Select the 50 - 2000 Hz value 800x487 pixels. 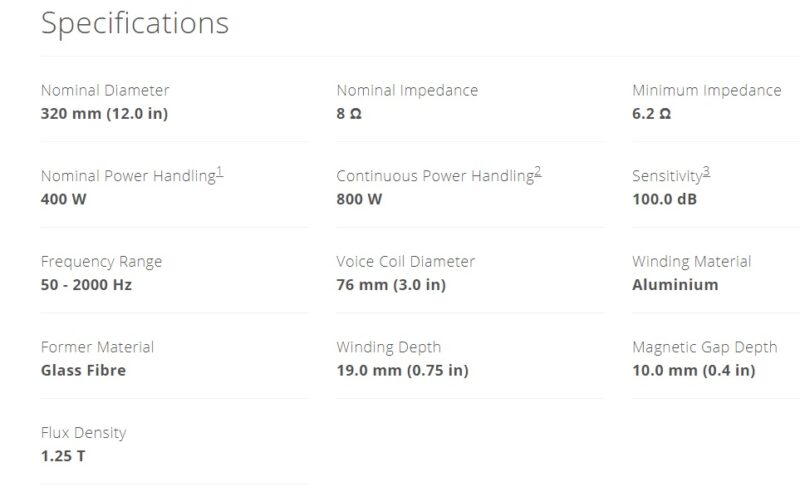86,285
